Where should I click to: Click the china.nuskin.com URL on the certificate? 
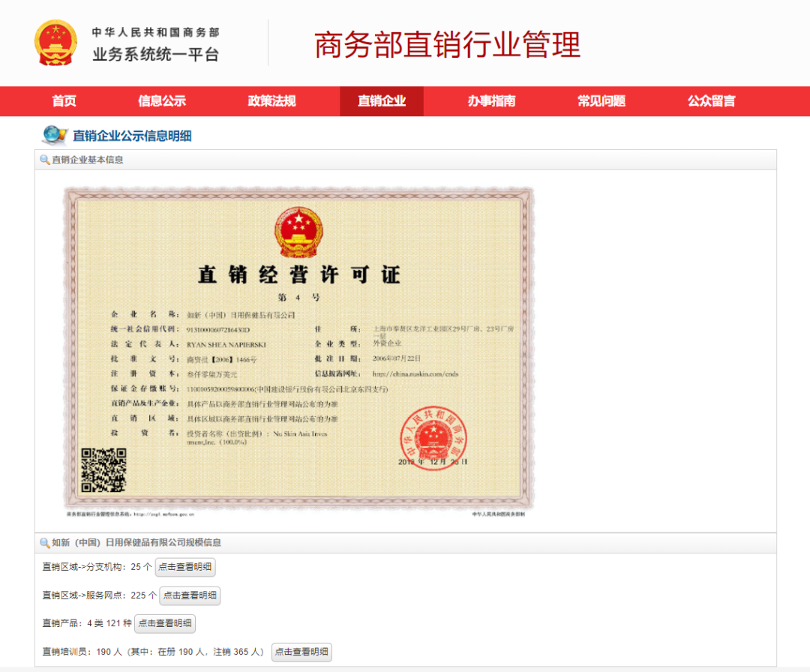(415, 374)
